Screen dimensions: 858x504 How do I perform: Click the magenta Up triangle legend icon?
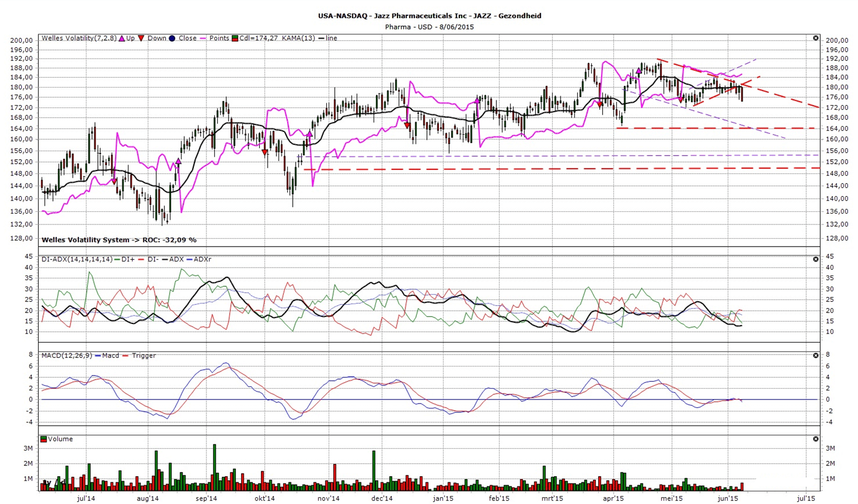[122, 38]
